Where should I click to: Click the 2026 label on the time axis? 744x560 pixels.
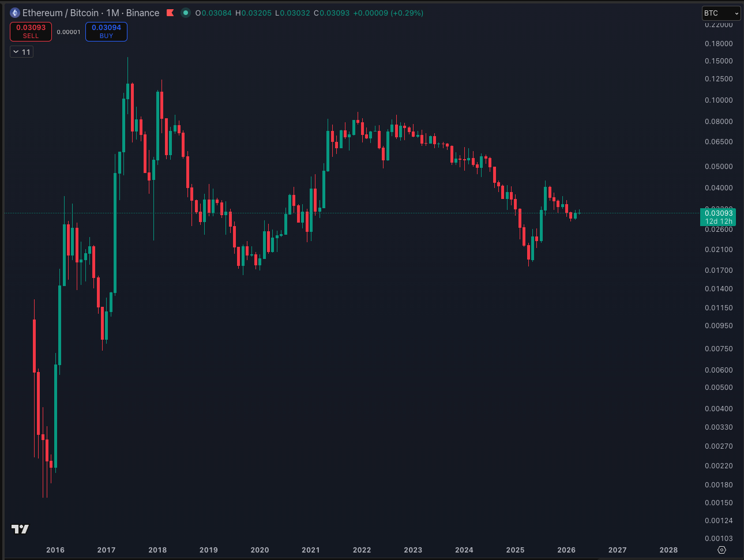(566, 550)
